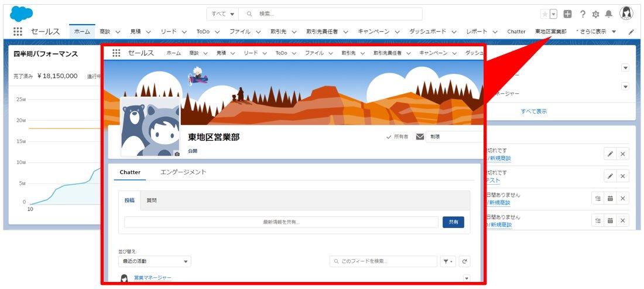Edit the 切れです 新規商談 row with pencil icon
Image resolution: width=644 pixels, height=289 pixels.
(610, 154)
